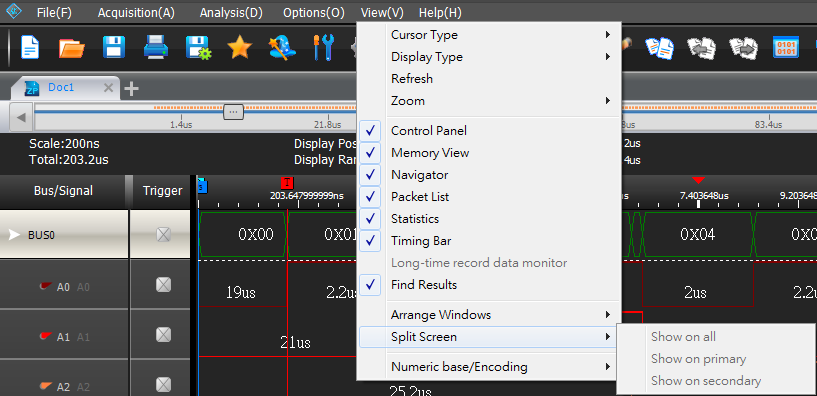The width and height of the screenshot is (817, 396).
Task: Click the pages with left arrow icon
Action: 701,48
